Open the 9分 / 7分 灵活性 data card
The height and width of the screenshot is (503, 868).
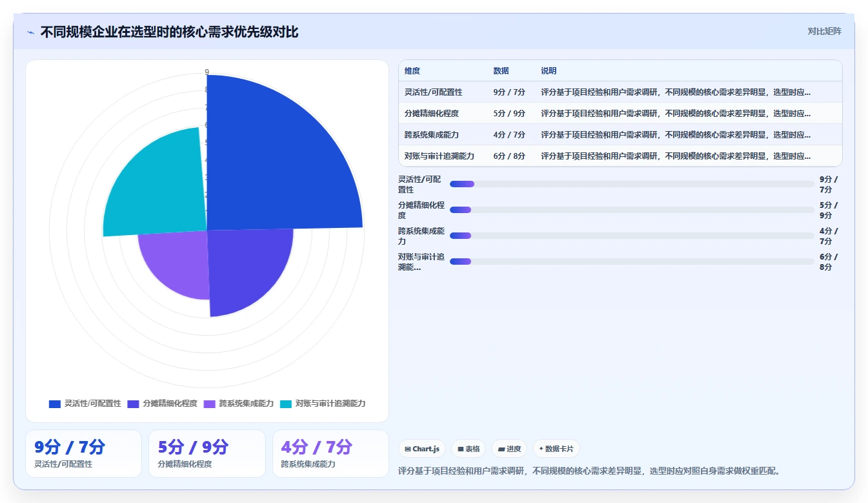click(x=83, y=453)
